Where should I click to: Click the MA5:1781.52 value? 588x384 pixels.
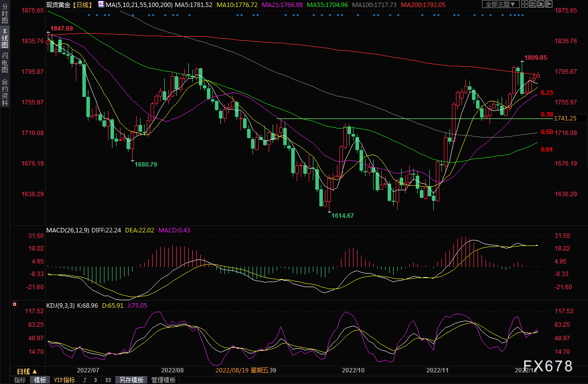(x=193, y=5)
